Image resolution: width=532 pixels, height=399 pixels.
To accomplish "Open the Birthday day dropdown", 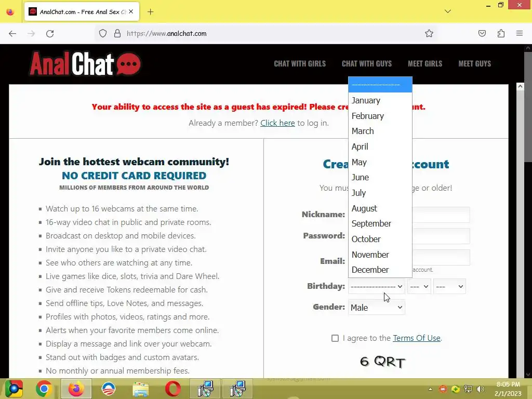I will tap(419, 286).
